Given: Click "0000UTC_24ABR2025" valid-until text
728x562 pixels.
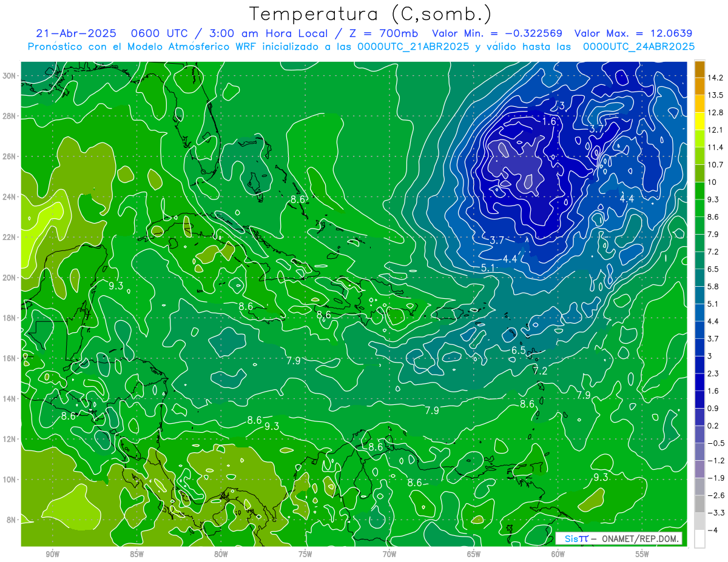Looking at the screenshot, I should pyautogui.click(x=638, y=47).
